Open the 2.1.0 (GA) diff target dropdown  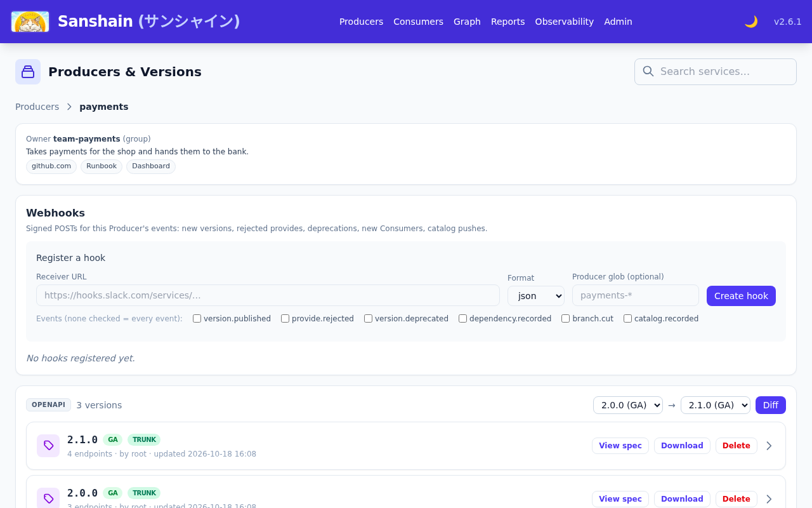pyautogui.click(x=716, y=405)
